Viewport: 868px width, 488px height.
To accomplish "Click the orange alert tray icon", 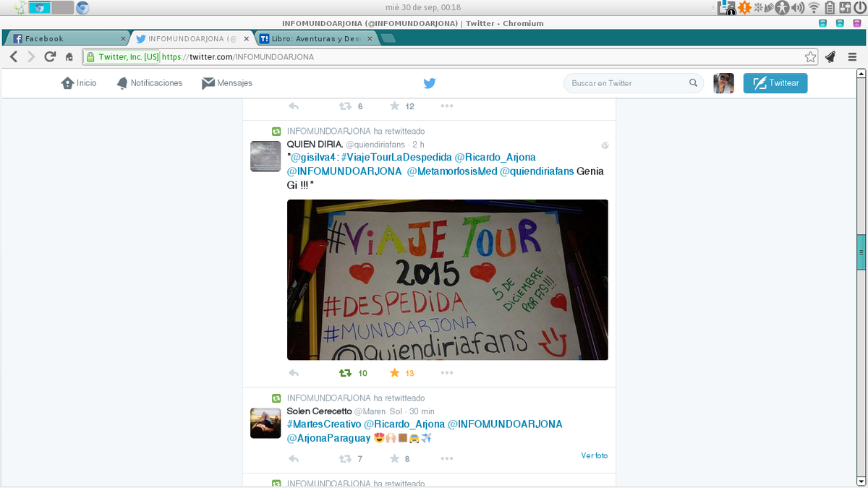I will click(744, 8).
